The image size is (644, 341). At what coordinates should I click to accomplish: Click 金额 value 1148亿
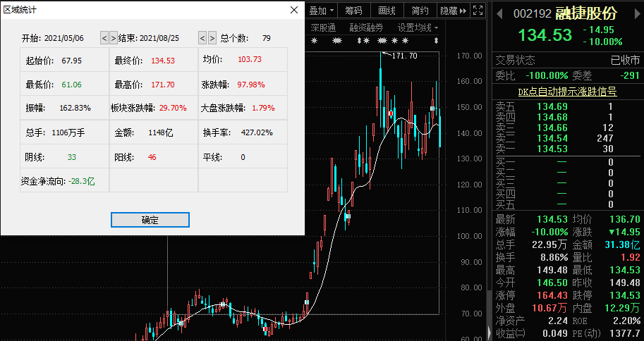click(161, 132)
